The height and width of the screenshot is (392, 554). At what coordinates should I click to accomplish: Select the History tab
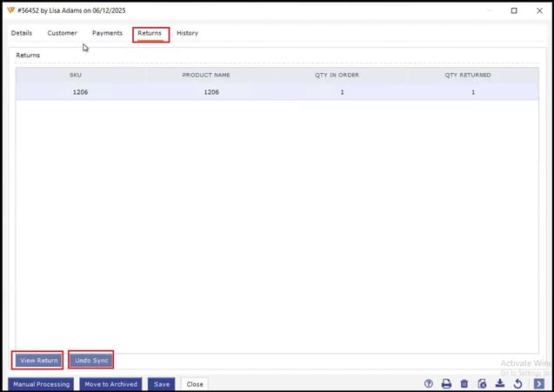tap(187, 33)
